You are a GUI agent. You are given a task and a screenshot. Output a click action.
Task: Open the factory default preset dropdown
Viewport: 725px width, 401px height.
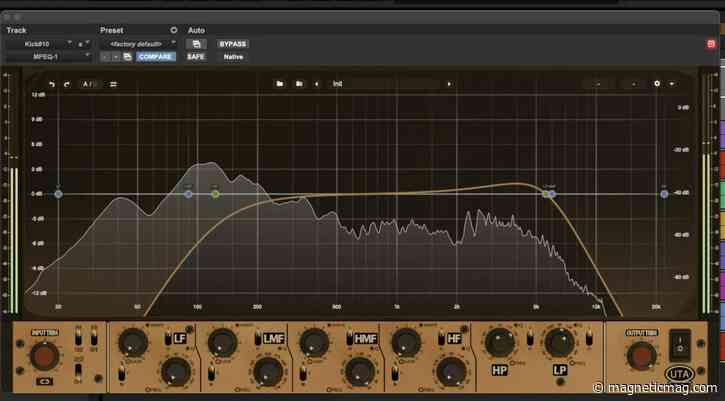pyautogui.click(x=139, y=44)
